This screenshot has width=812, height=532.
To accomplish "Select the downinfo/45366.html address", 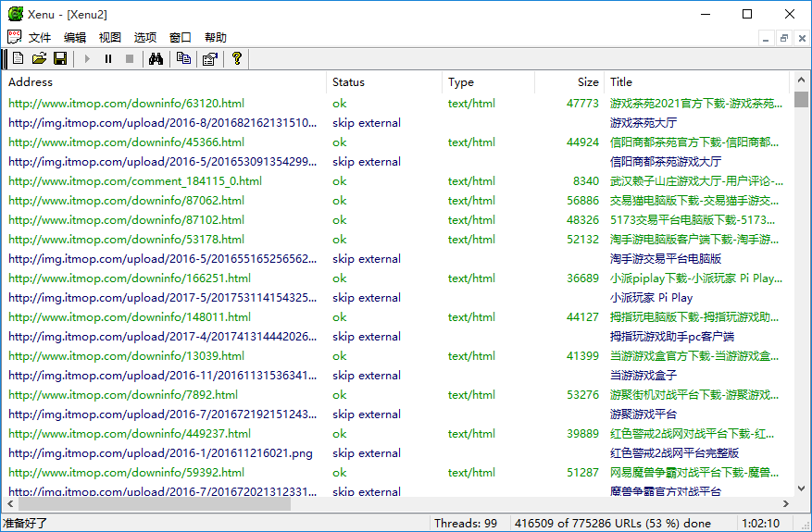I will pyautogui.click(x=126, y=142).
